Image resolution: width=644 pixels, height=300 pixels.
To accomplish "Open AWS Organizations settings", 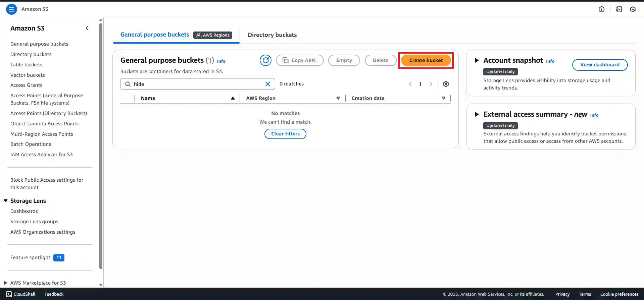I will [x=43, y=232].
